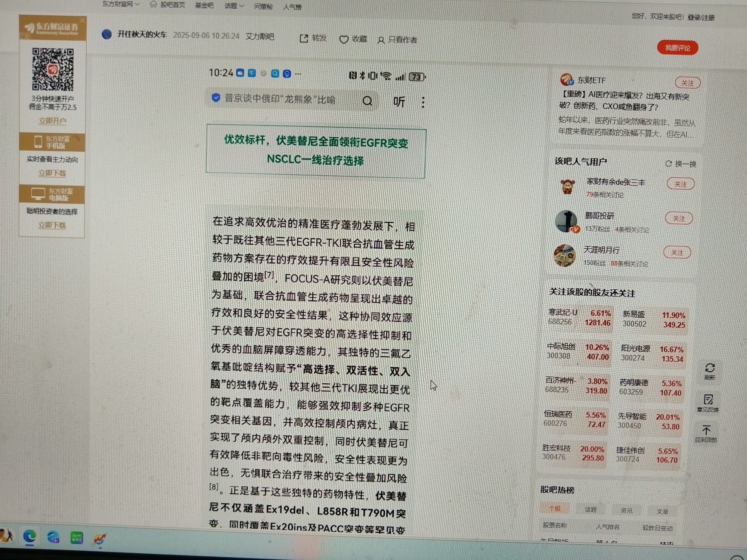Click the search box text 普京谈中俄印"龙熊象"比喻
Viewport: 747px width, 560px height.
click(x=280, y=99)
